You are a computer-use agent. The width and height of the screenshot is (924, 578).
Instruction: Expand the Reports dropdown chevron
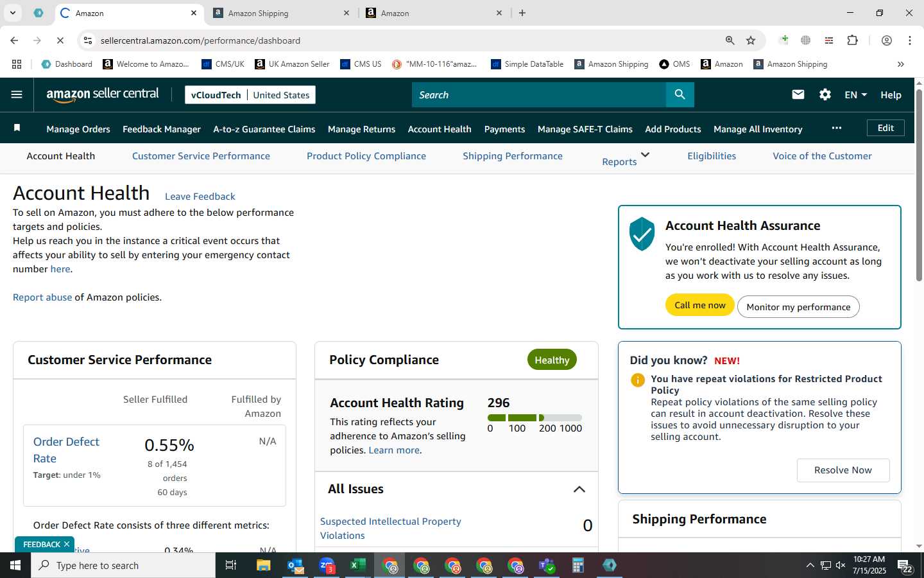click(645, 155)
